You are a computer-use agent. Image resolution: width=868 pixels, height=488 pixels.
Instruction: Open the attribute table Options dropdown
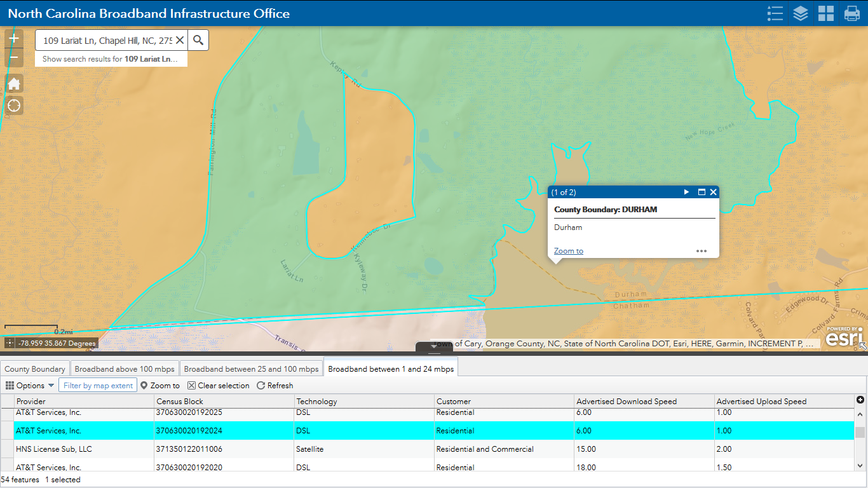click(30, 385)
